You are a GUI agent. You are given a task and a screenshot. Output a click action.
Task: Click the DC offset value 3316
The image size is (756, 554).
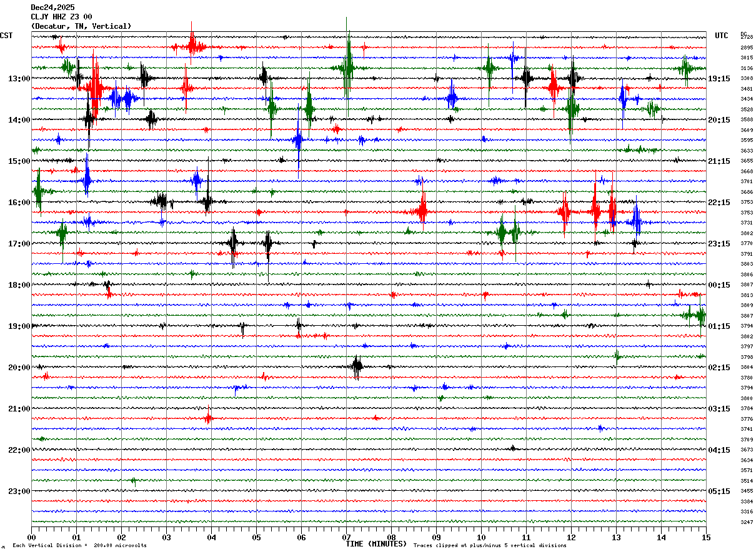(747, 511)
